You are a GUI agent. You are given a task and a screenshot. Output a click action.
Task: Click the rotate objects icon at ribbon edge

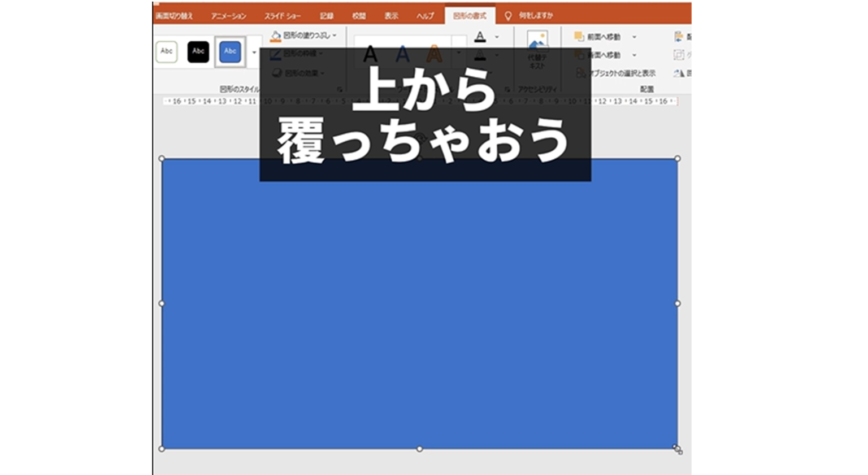click(x=679, y=73)
